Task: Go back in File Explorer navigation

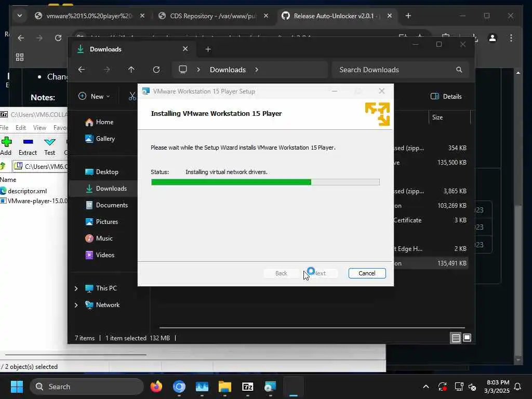Action: coord(82,70)
